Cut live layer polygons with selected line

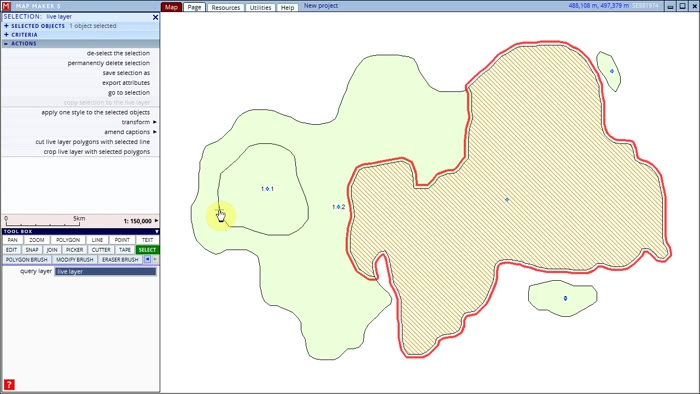pyautogui.click(x=92, y=142)
